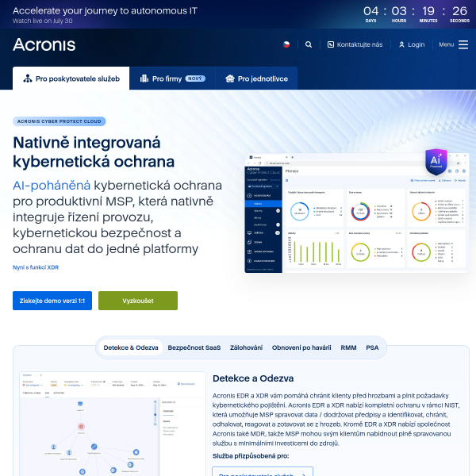Select the Bezpečnost SaaS tab

pyautogui.click(x=194, y=347)
